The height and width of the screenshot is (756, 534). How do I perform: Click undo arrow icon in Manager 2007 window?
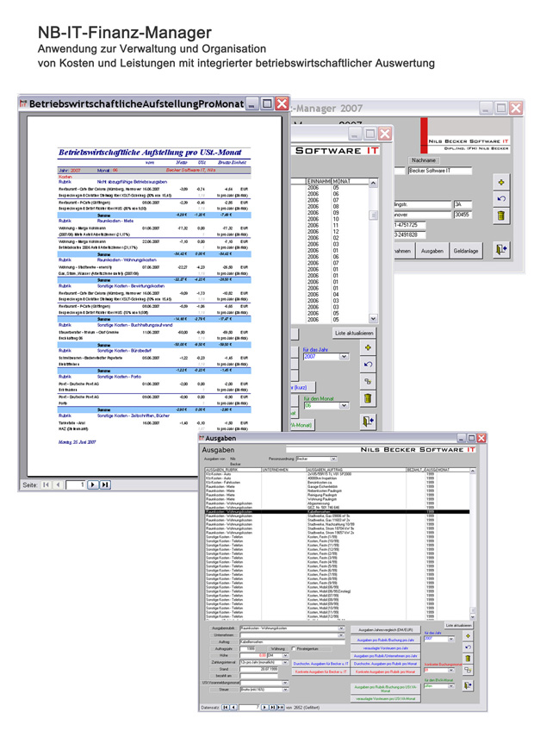click(501, 198)
